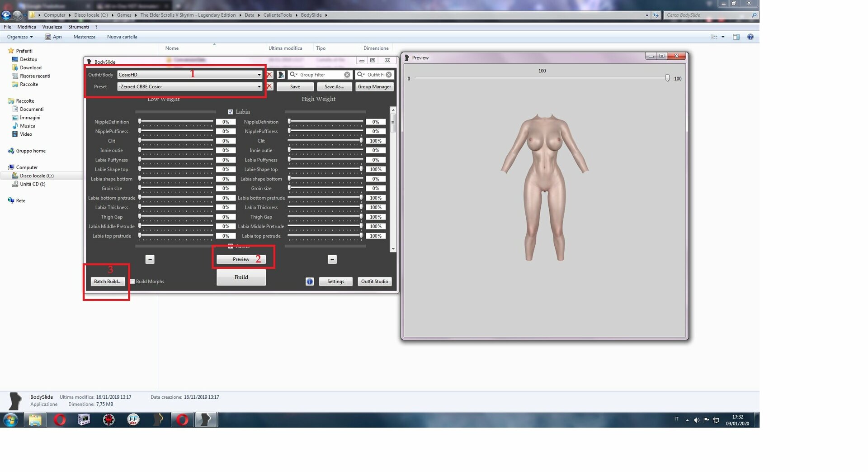Open the FFdec taskbar icon
This screenshot has height=472, width=868.
(x=133, y=420)
